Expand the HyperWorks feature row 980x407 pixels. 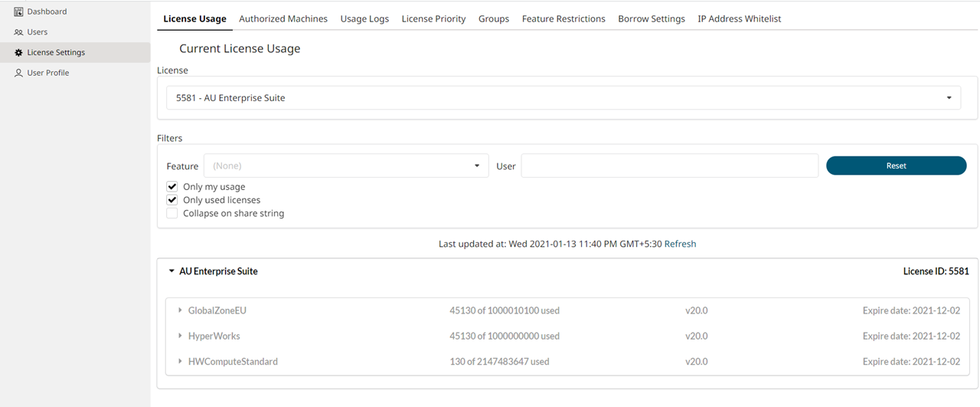(180, 336)
